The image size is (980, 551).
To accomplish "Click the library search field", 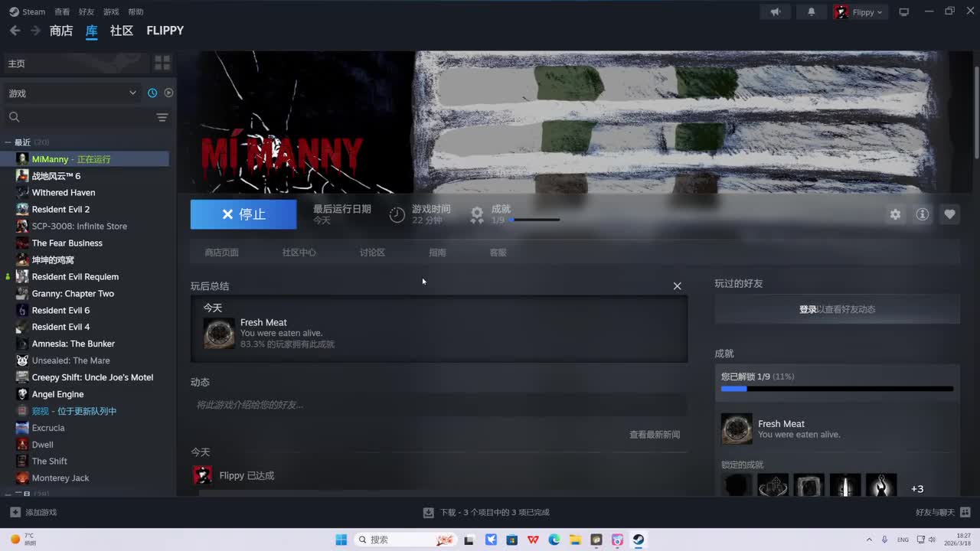I will [80, 117].
